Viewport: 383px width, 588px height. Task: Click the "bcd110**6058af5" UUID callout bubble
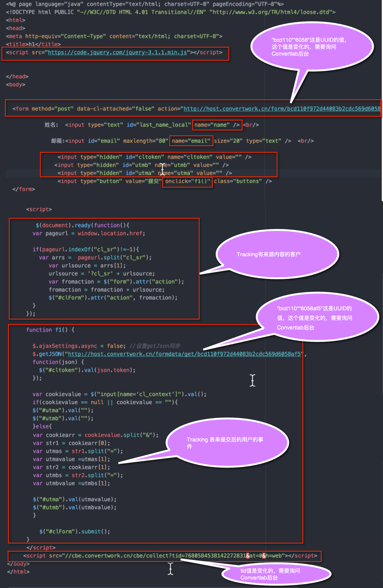pyautogui.click(x=317, y=318)
